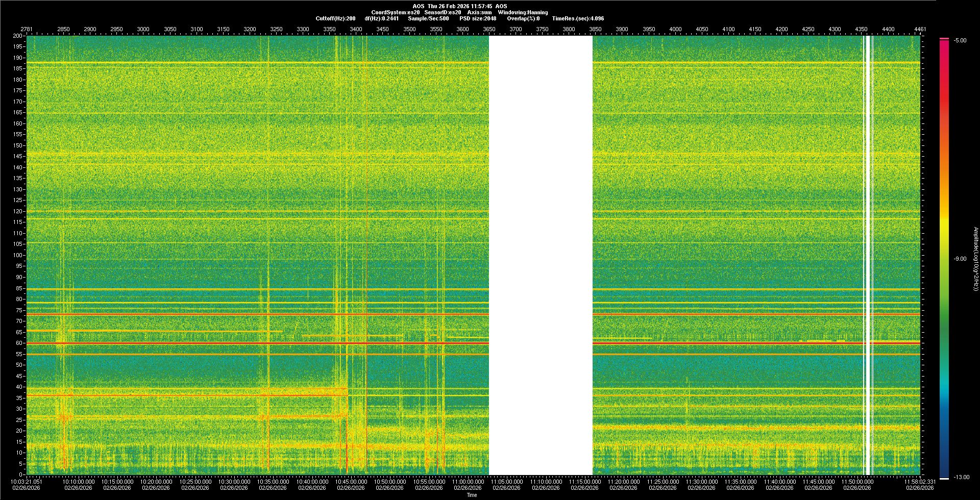Click the 11:30:00.000 time axis tick label

701,481
